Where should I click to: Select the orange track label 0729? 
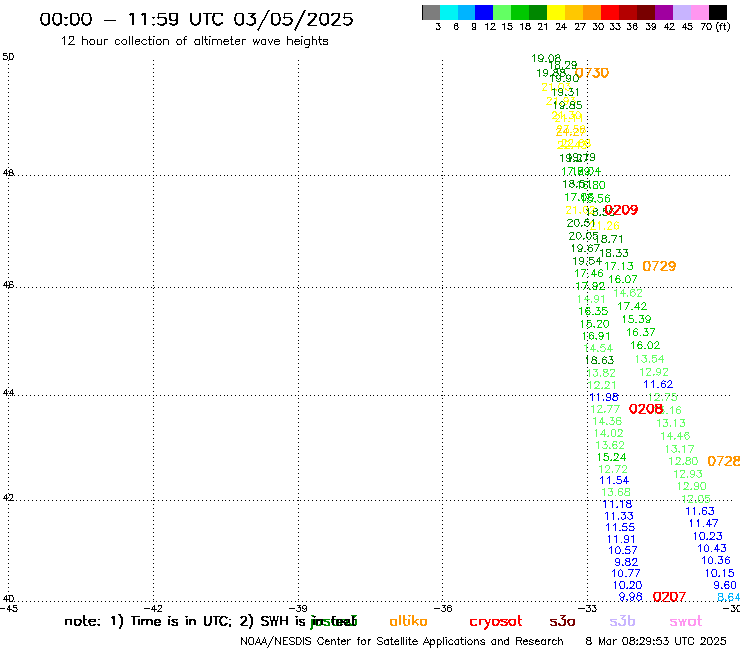click(659, 266)
